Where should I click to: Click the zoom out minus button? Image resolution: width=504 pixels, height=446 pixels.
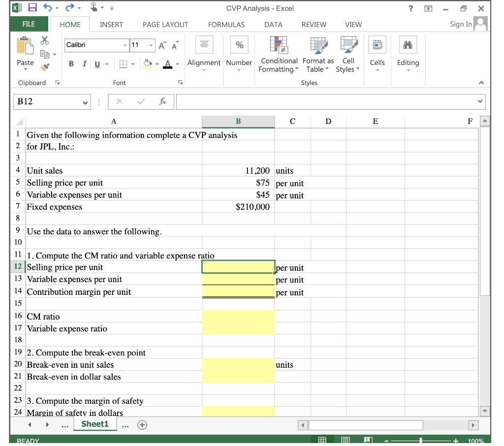(386, 441)
